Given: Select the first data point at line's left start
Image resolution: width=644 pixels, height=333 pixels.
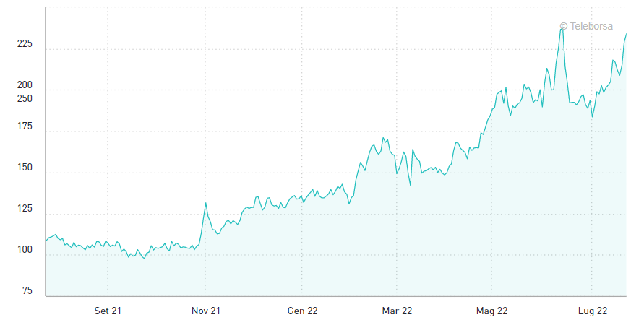Looking at the screenshot, I should tap(46, 241).
